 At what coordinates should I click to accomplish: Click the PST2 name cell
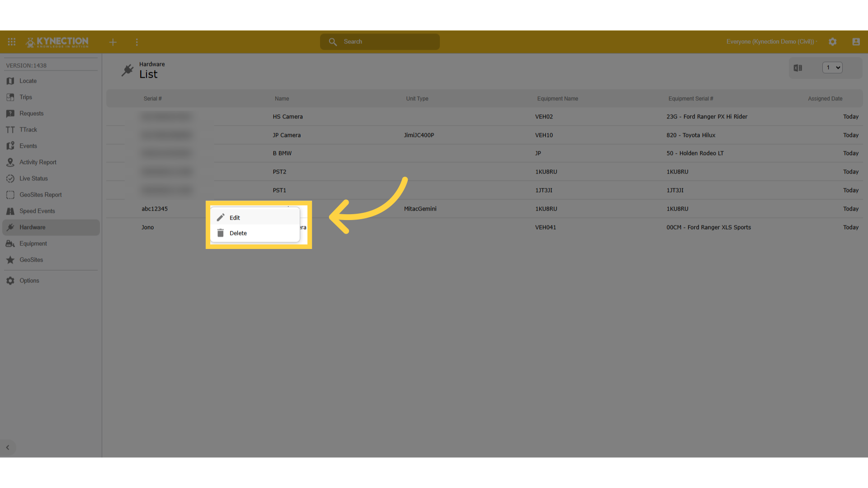pyautogui.click(x=279, y=172)
